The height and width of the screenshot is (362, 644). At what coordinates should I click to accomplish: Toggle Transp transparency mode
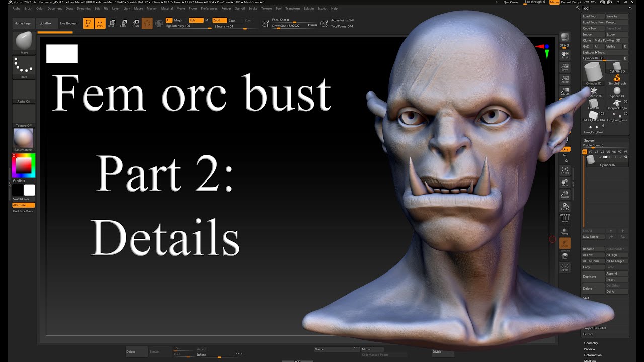pos(565,231)
